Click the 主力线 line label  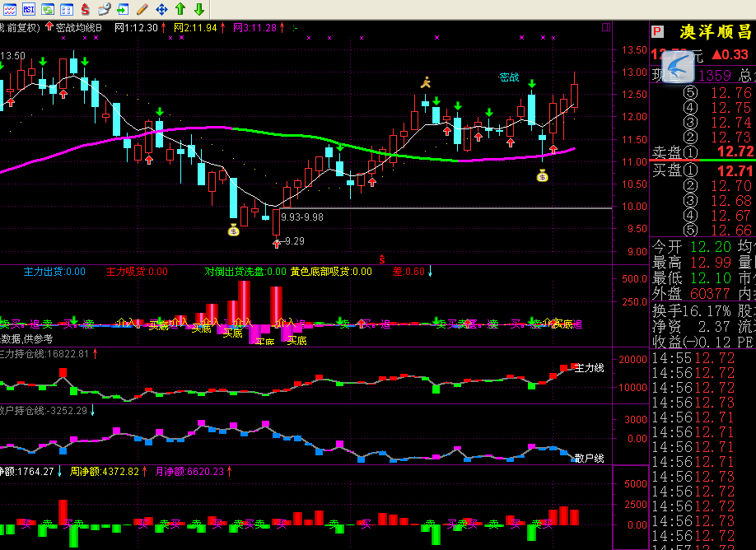point(589,368)
